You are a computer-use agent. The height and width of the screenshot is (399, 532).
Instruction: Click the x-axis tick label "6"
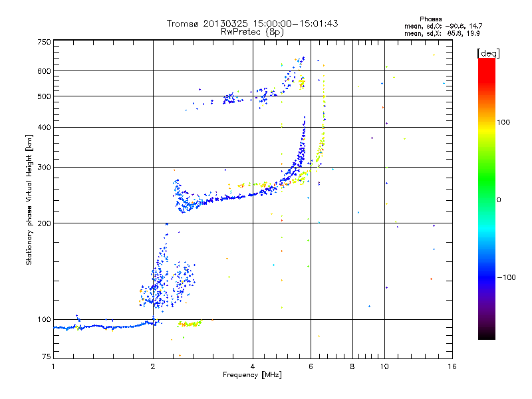pos(311,366)
